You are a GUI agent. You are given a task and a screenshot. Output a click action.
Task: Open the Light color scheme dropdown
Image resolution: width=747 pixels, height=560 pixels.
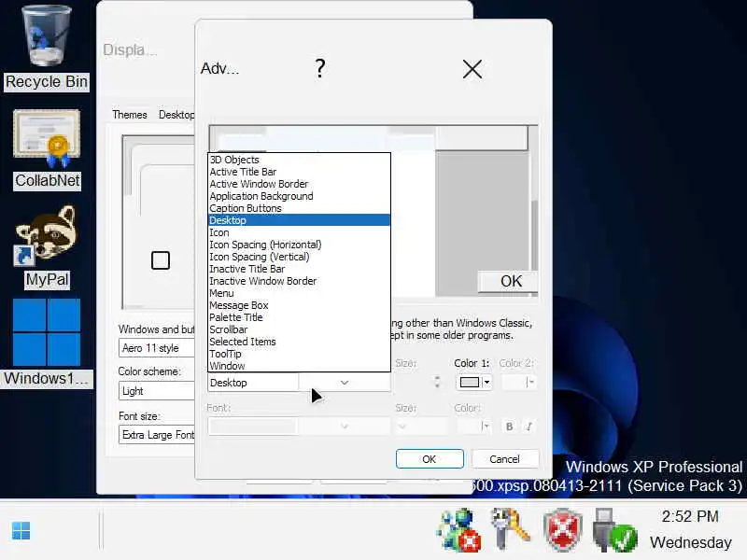157,391
